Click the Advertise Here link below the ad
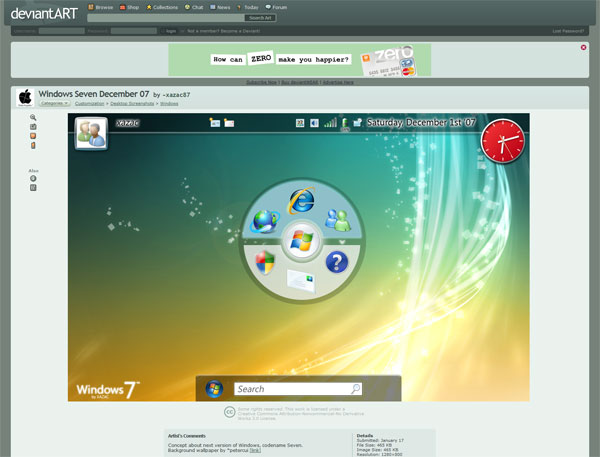 pyautogui.click(x=338, y=82)
